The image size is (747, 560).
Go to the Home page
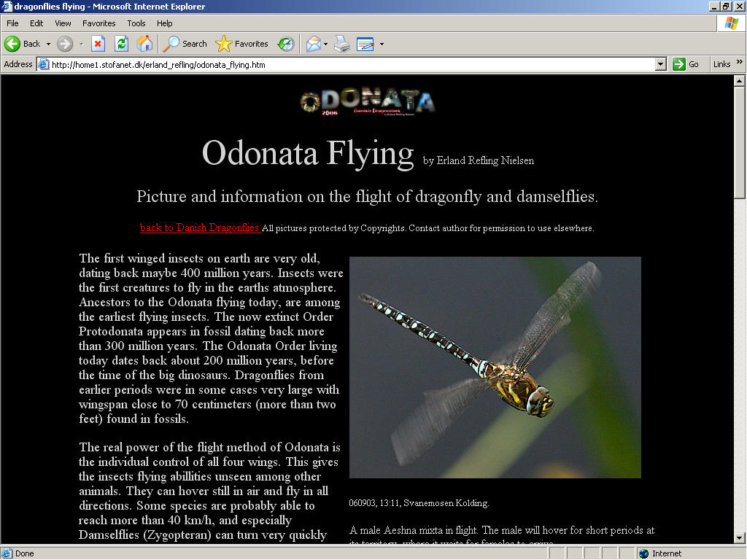(x=144, y=44)
